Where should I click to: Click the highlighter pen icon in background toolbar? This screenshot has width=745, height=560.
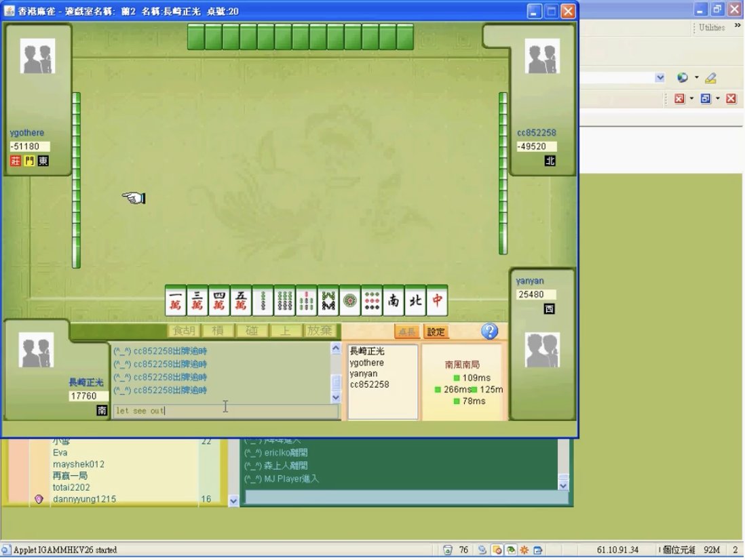click(x=711, y=78)
